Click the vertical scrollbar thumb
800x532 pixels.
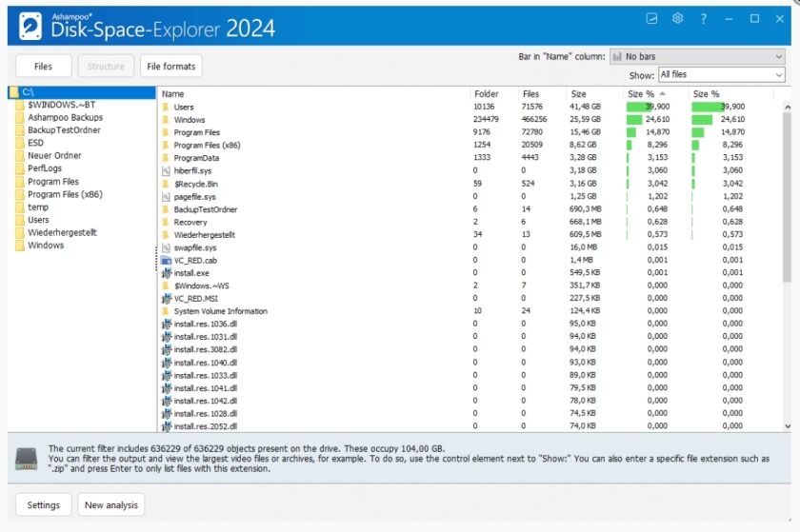[x=788, y=198]
